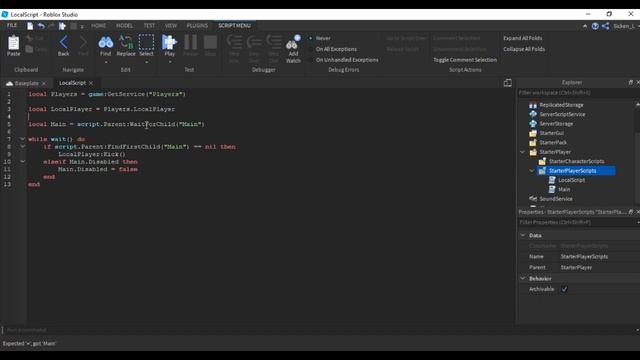Select ServerScriptService in Explorer
The image size is (640, 360).
(x=562, y=114)
